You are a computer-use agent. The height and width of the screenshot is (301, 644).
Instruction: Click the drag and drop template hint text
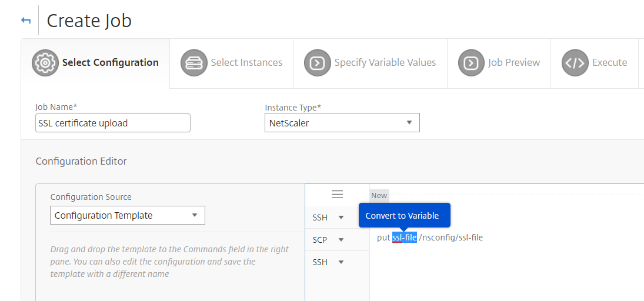(x=169, y=262)
